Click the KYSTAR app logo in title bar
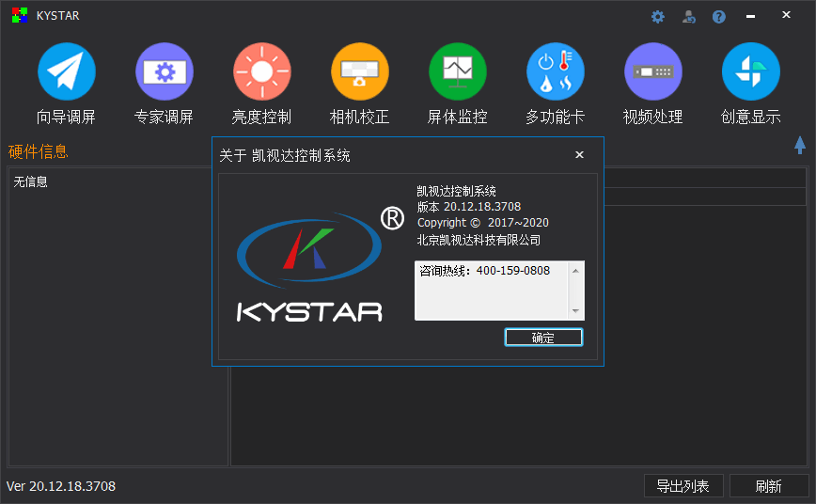The width and height of the screenshot is (816, 504). (x=19, y=15)
